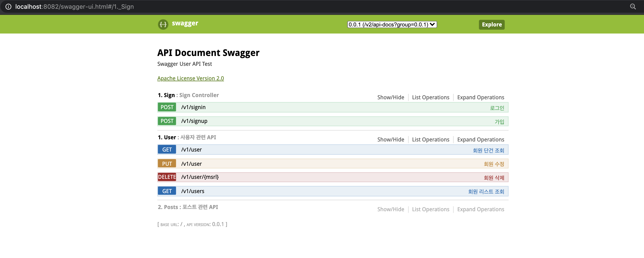Screen dimensions: 644x258
Task: Open the /v1/signup endpoint path
Action: [194, 121]
